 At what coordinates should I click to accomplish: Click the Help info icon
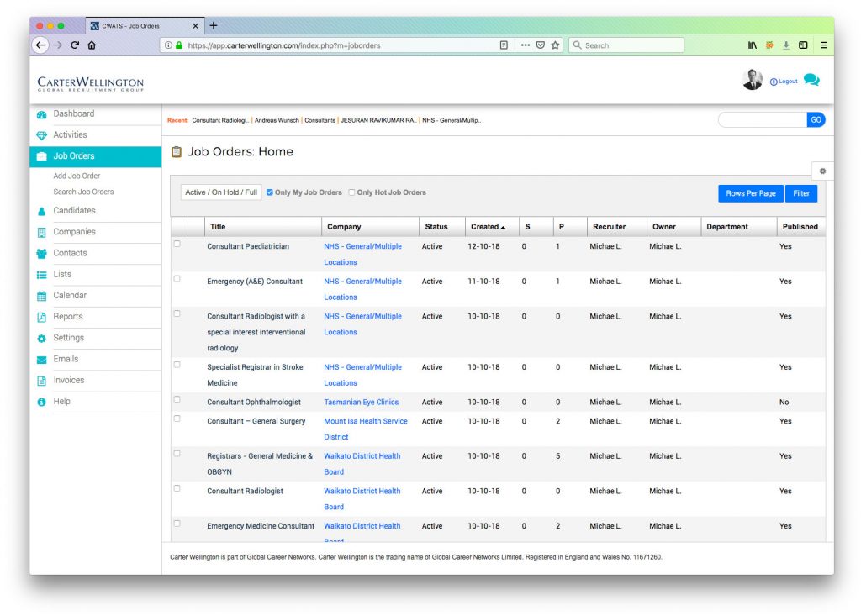pyautogui.click(x=42, y=402)
